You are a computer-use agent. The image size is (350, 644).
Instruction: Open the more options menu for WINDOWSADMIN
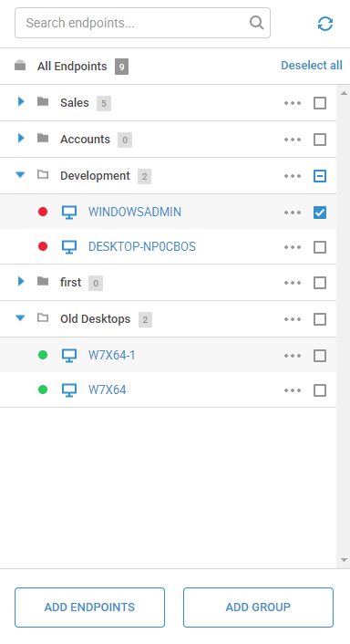pos(293,213)
